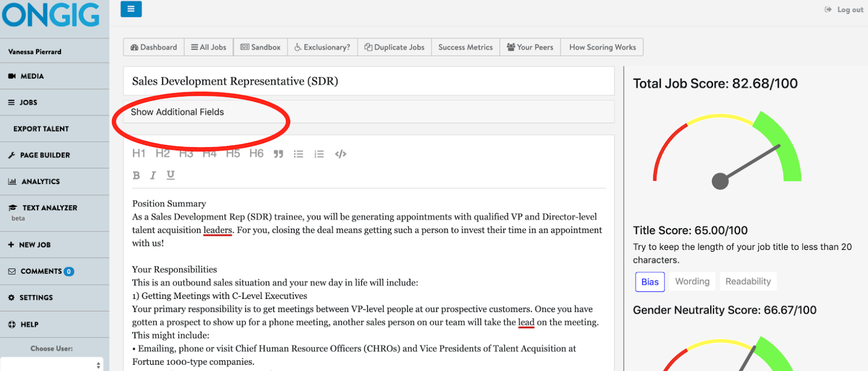The width and height of the screenshot is (868, 371).
Task: Open the Dashboard tab
Action: click(154, 47)
